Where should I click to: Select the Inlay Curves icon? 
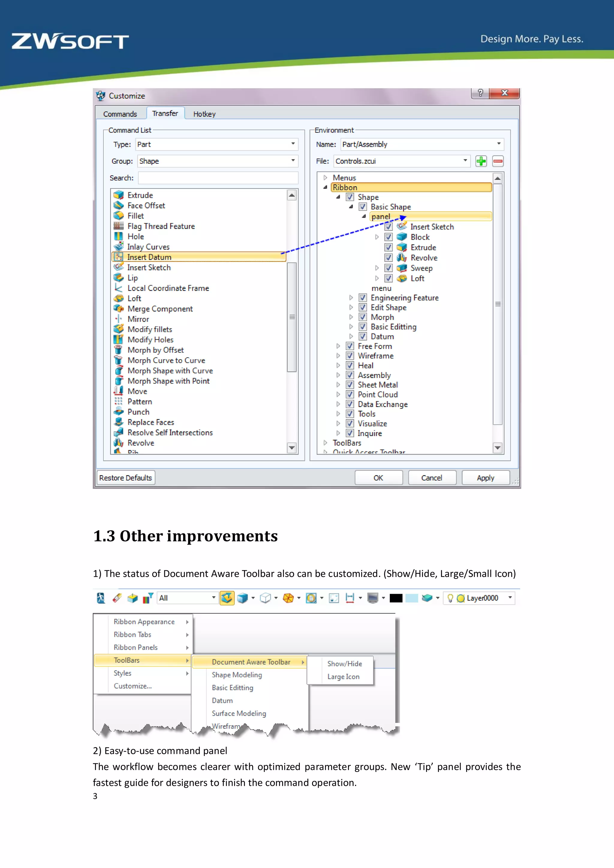click(x=119, y=246)
